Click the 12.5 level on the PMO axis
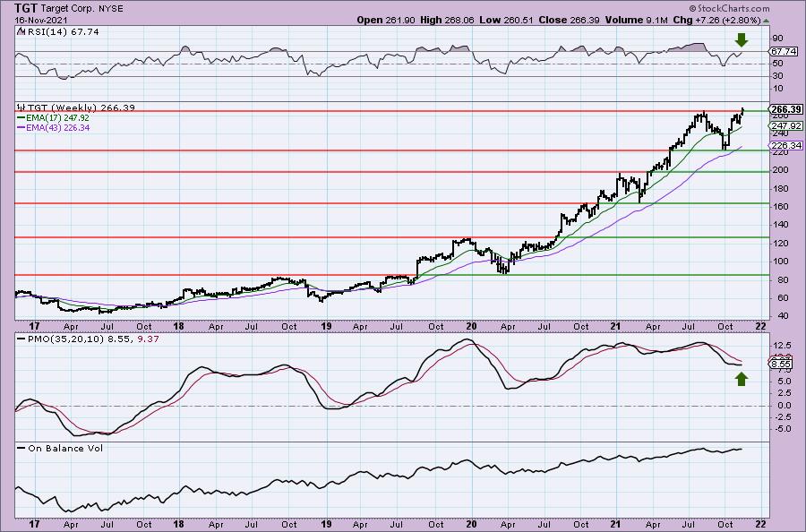 [781, 345]
